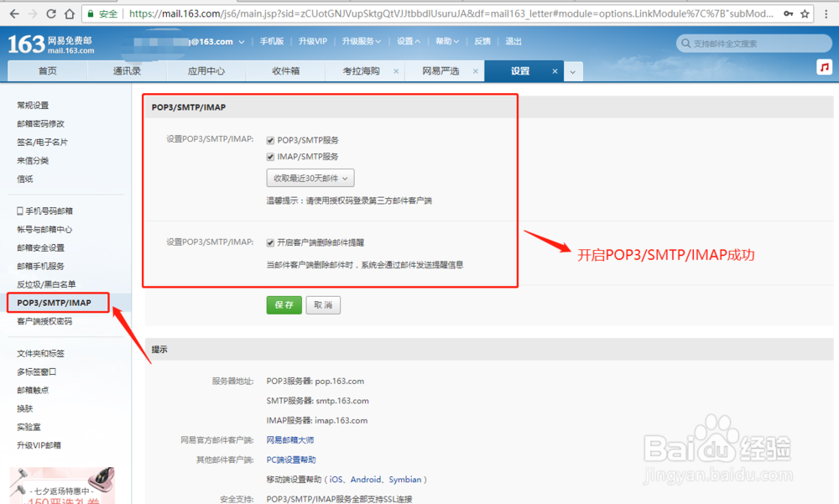
Task: Open 反垃圾/黑白名单 in sidebar
Action: tap(46, 284)
